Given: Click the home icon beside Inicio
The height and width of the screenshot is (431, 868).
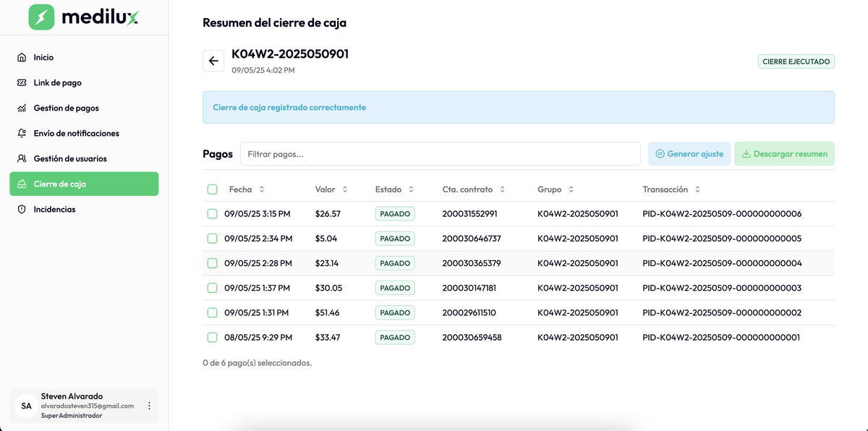Looking at the screenshot, I should [22, 57].
